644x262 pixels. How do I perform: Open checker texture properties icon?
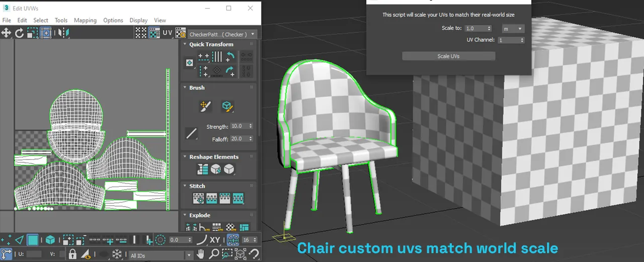coord(181,33)
